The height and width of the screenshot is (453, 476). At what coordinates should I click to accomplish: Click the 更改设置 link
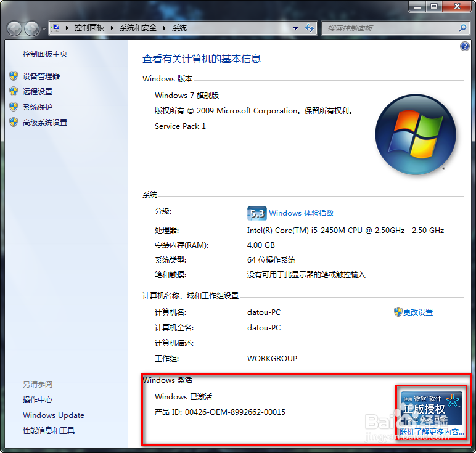(x=417, y=312)
